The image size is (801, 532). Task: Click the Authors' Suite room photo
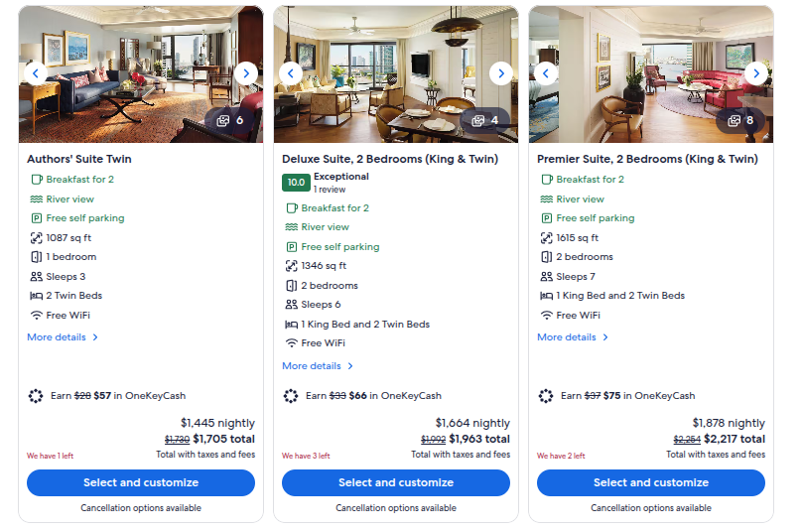[141, 74]
